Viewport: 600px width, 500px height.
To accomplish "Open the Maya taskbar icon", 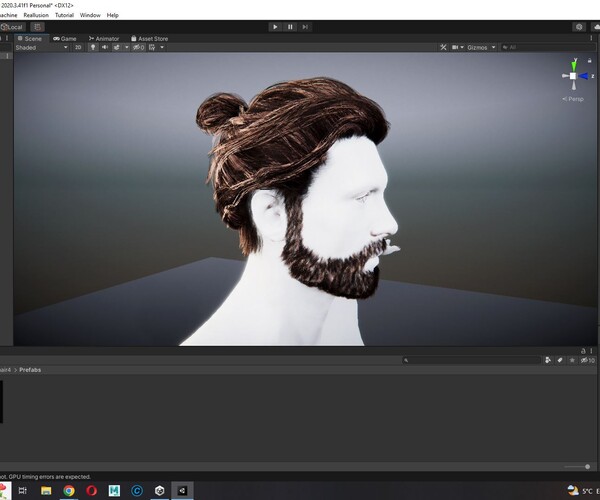I will point(114,490).
